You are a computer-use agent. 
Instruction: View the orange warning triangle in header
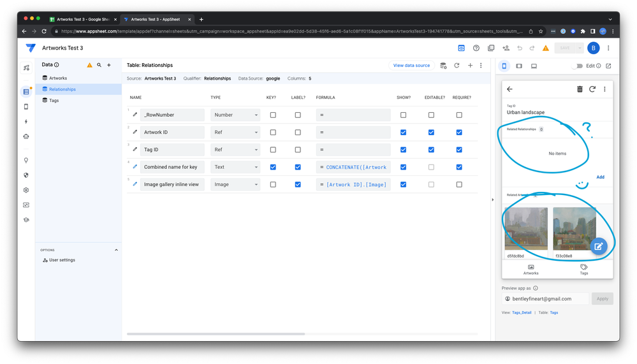pos(546,48)
